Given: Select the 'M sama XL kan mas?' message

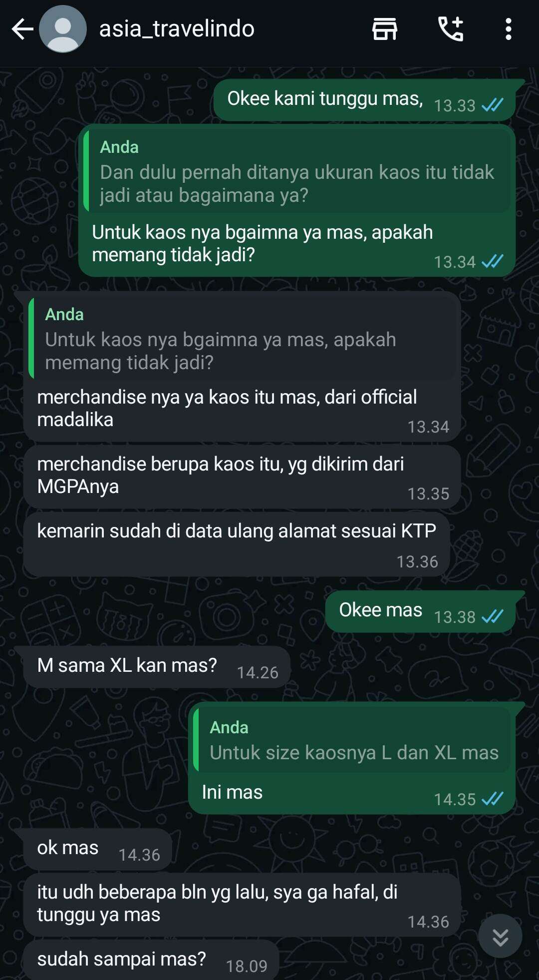Looking at the screenshot, I should click(x=157, y=667).
